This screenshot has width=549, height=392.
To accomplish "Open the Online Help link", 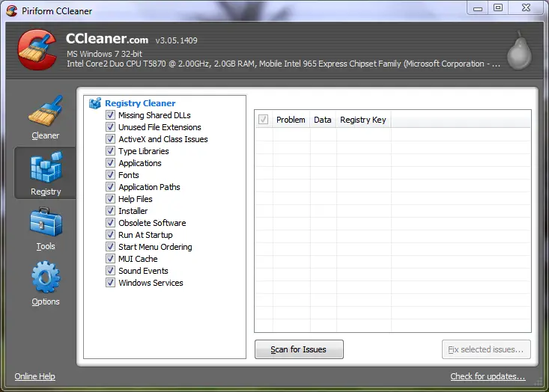I will coord(35,376).
